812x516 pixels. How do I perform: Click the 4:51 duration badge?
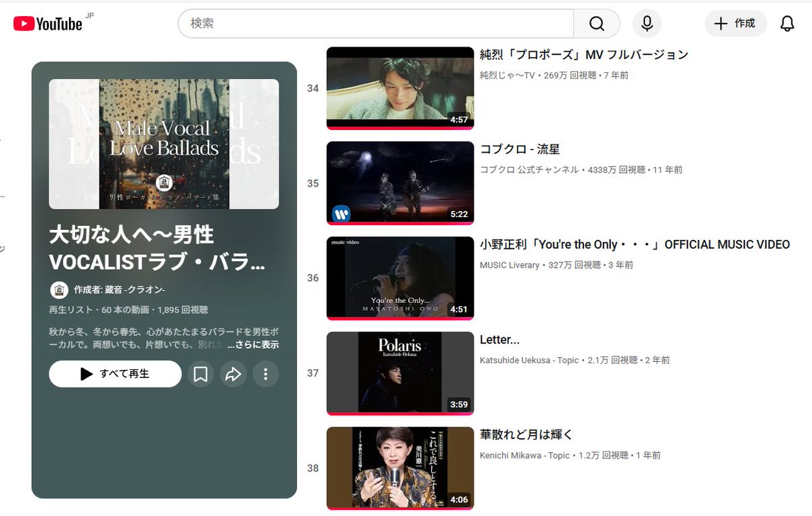pos(459,310)
